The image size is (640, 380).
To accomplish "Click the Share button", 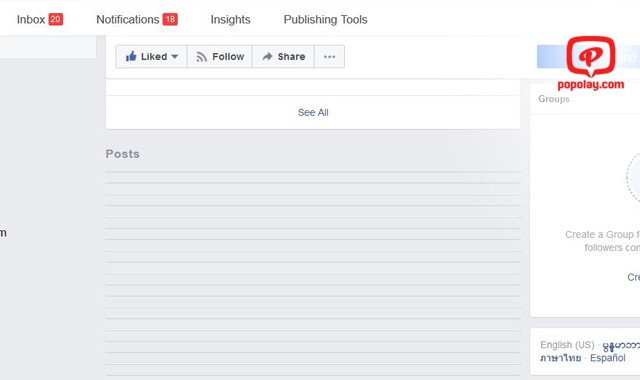I will pos(283,56).
